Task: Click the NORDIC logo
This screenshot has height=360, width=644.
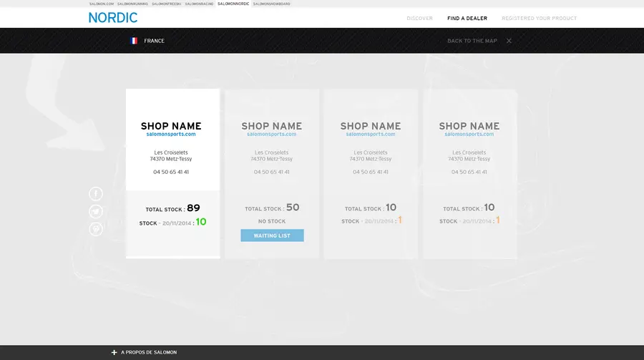Action: click(x=113, y=18)
